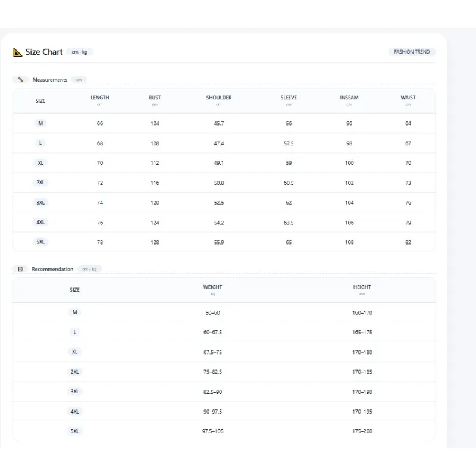The width and height of the screenshot is (476, 476).
Task: Click the WAIST column header
Action: pyautogui.click(x=408, y=98)
